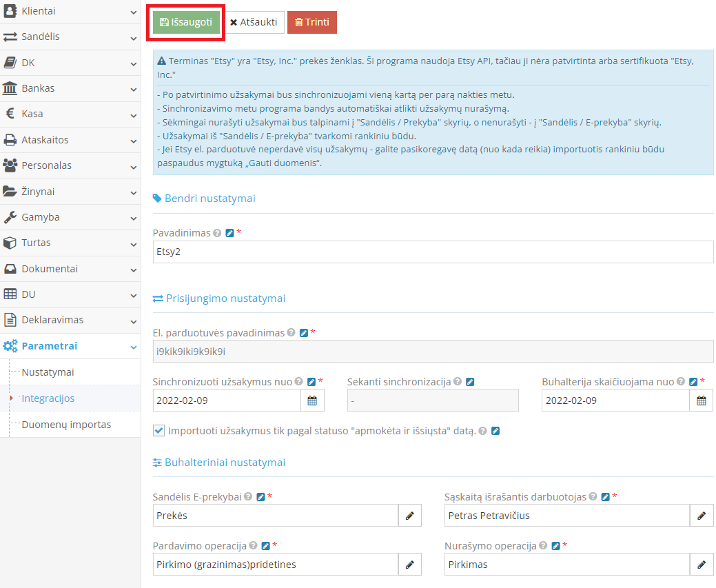
Task: Click the red Trinti delete button
Action: click(311, 21)
